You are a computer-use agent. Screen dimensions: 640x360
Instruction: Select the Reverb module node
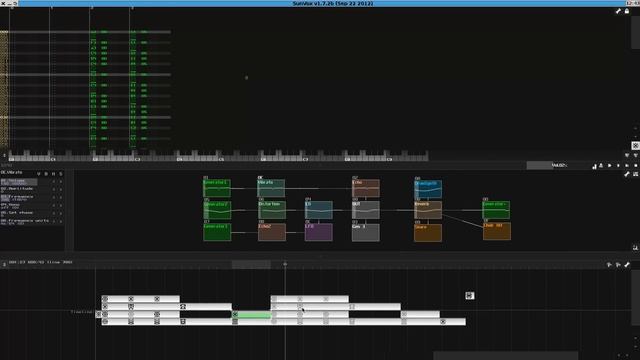click(x=428, y=210)
